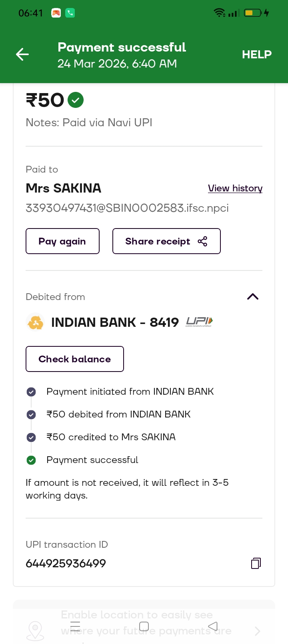
Task: Tap Mrs SAKINA recipient name
Action: tap(63, 188)
